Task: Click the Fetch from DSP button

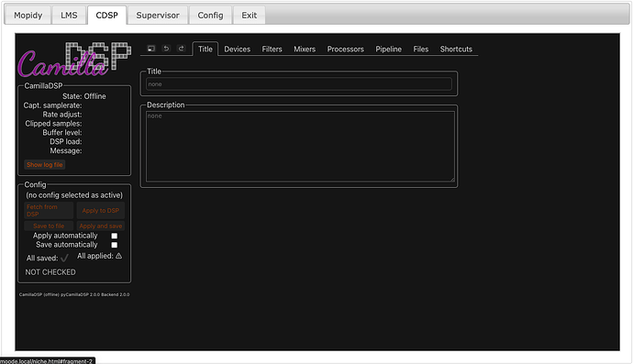Action: tap(49, 210)
